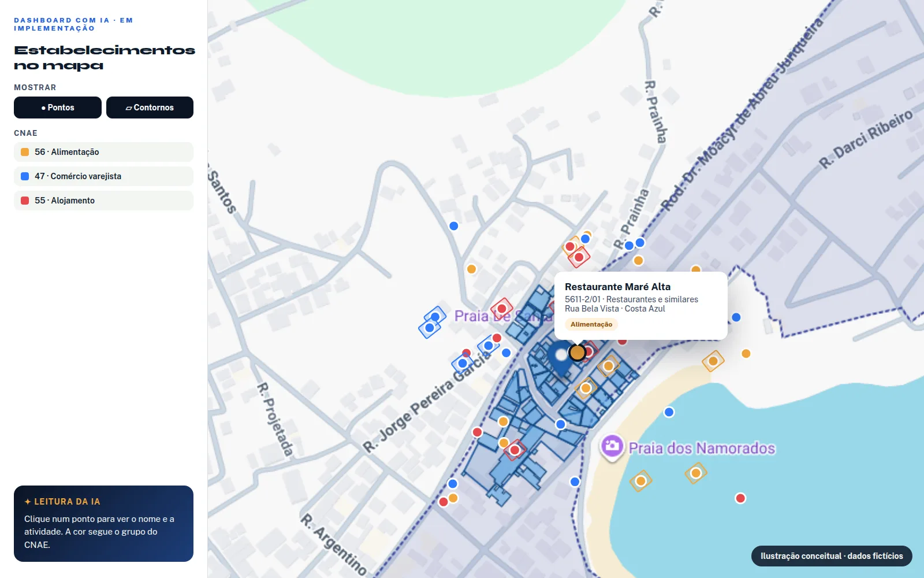Click the Leitura da IA info panel

click(x=103, y=524)
